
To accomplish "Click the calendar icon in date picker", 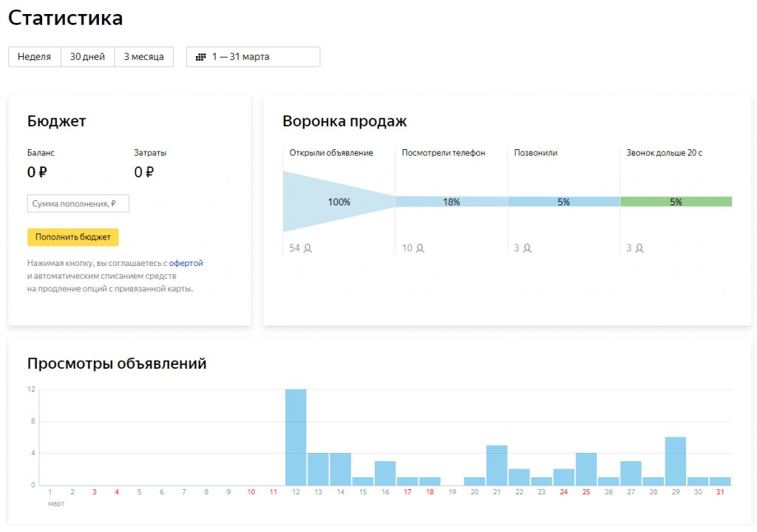I will [x=200, y=57].
